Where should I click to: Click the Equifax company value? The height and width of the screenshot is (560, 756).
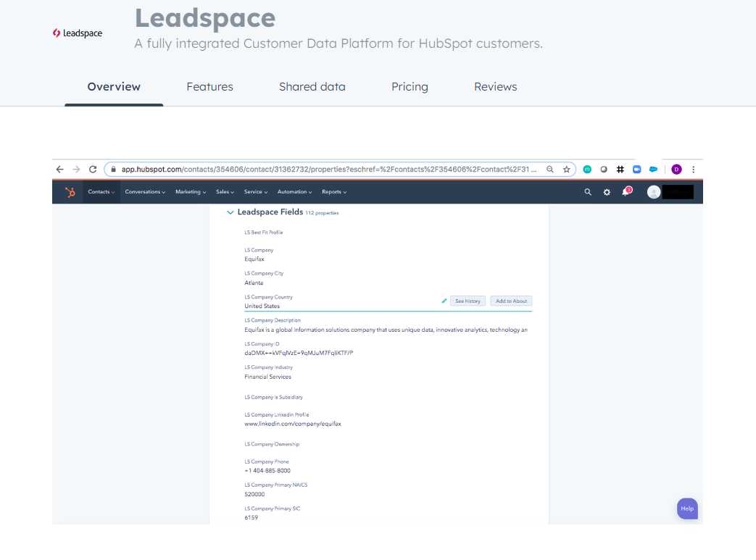(x=254, y=259)
